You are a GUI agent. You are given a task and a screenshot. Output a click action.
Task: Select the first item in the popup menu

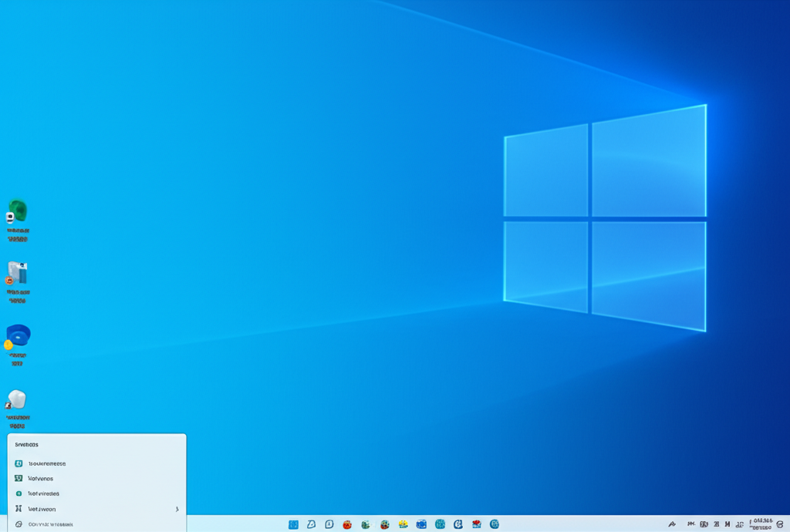[x=46, y=463]
